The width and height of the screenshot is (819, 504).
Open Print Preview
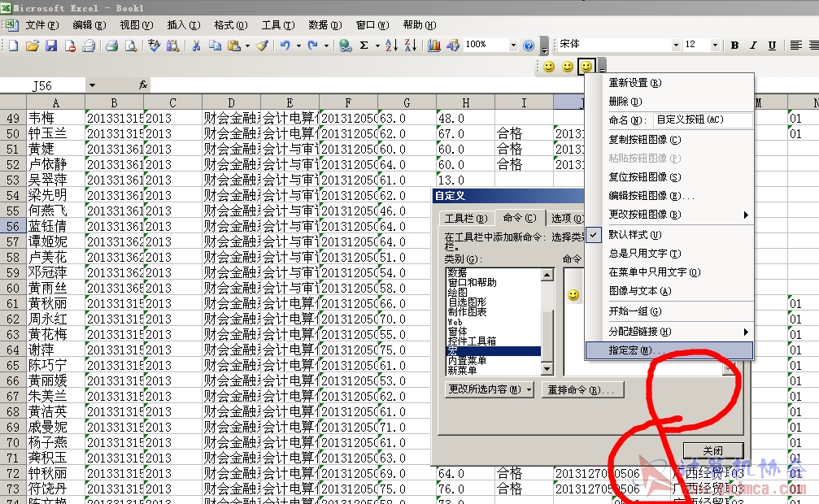click(x=131, y=46)
